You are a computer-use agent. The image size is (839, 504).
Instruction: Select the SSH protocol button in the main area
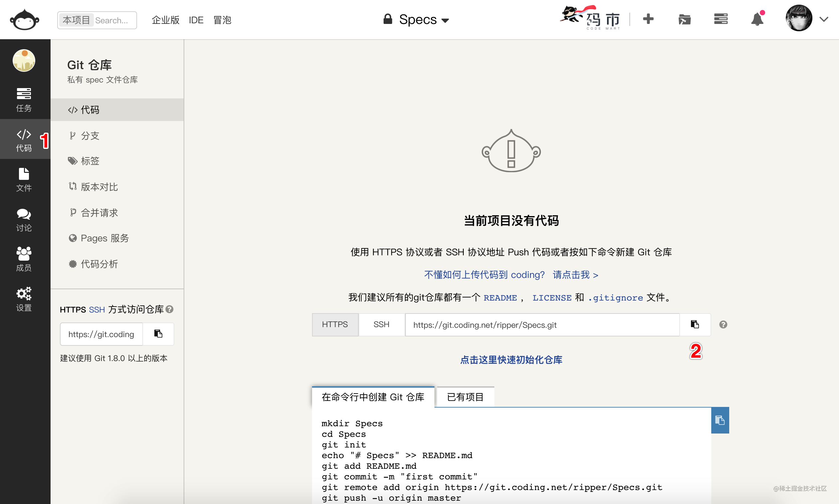(381, 325)
